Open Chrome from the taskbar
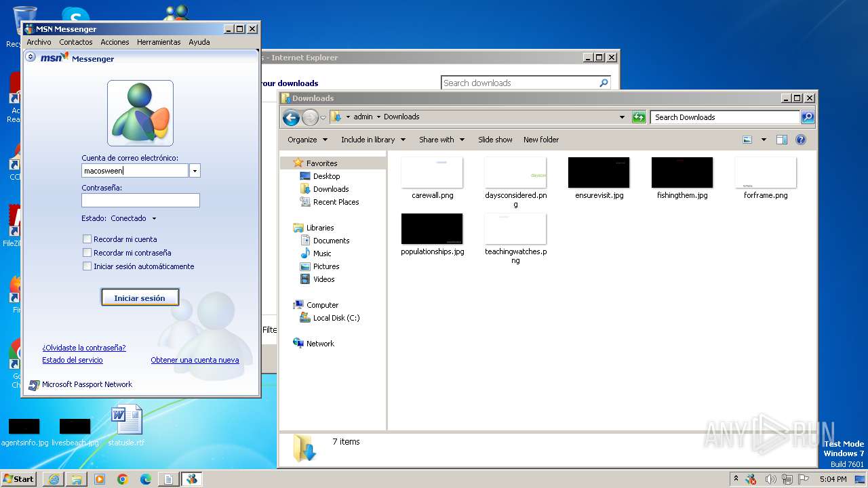868x488 pixels. (x=123, y=479)
